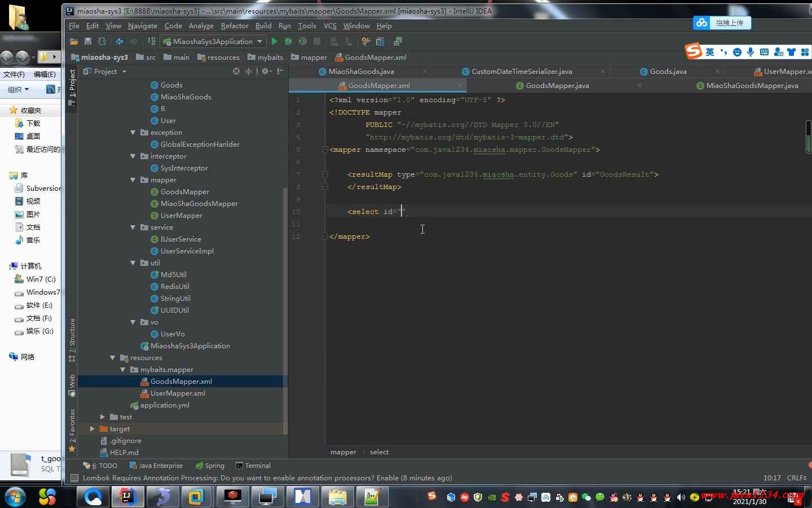Toggle tool window buttons at status bar corner
Image resolution: width=812 pixels, height=508 pixels.
(73, 478)
